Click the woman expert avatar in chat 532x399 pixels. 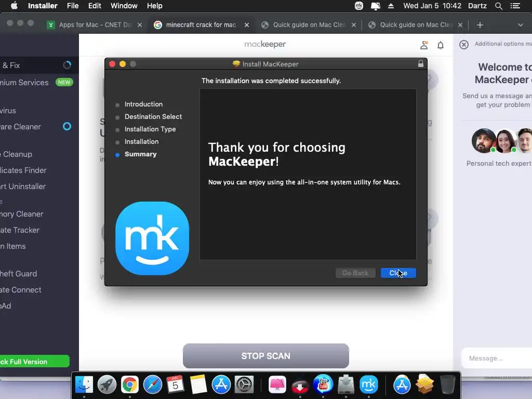506,140
